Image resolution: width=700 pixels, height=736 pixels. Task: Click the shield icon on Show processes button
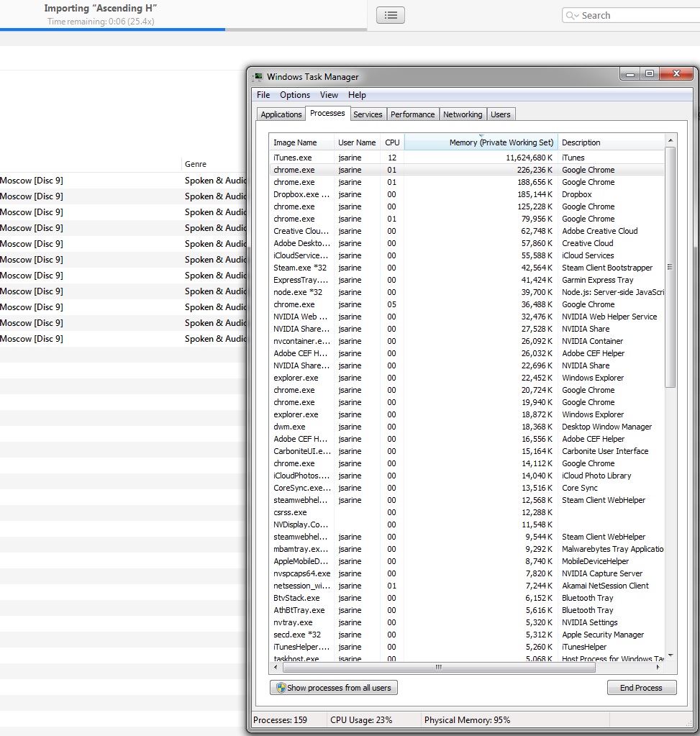click(x=281, y=688)
